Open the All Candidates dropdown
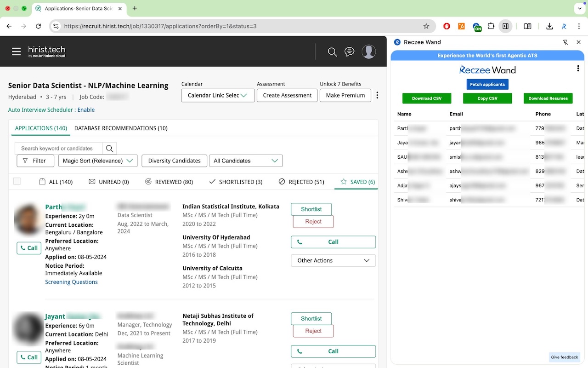The image size is (588, 368). 246,161
